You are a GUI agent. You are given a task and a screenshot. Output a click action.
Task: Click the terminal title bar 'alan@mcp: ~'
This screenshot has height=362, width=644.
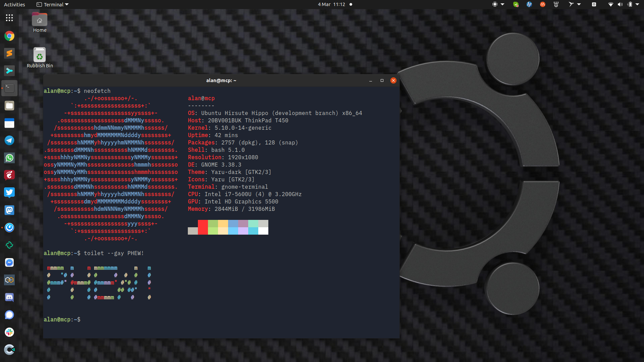221,80
